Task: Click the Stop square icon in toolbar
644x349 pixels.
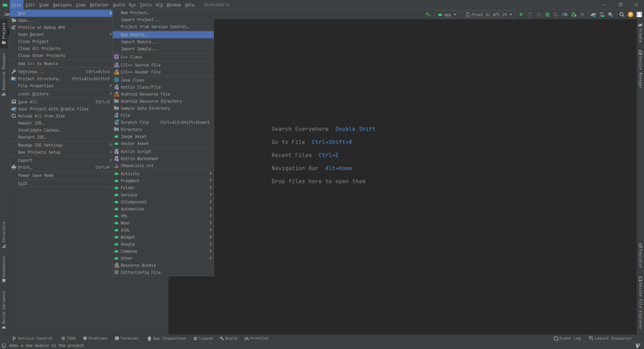Action: pyautogui.click(x=582, y=14)
